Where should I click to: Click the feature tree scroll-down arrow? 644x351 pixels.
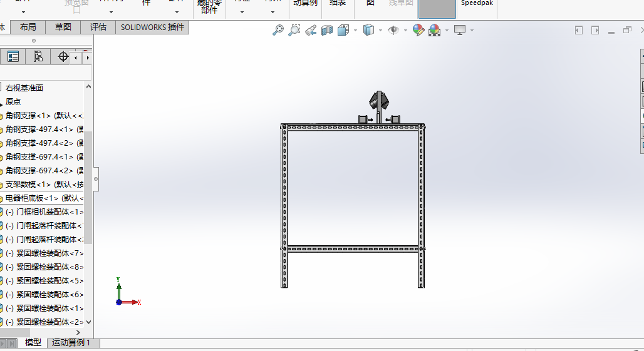coord(88,322)
